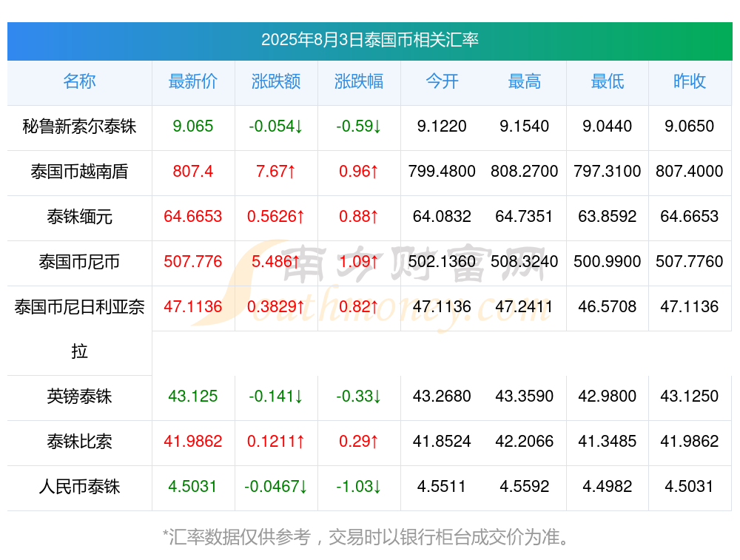Click opening value 502.1360

[442, 261]
